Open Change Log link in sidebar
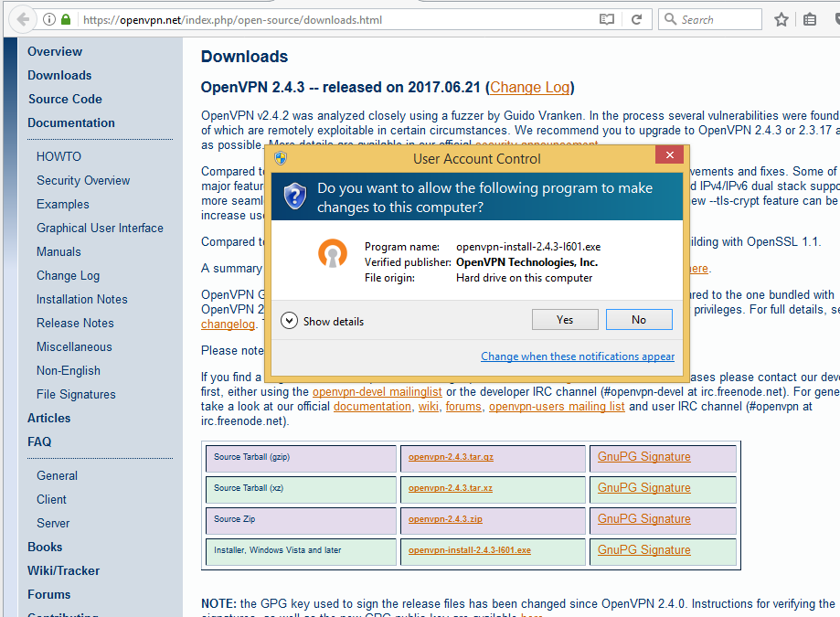 68,275
